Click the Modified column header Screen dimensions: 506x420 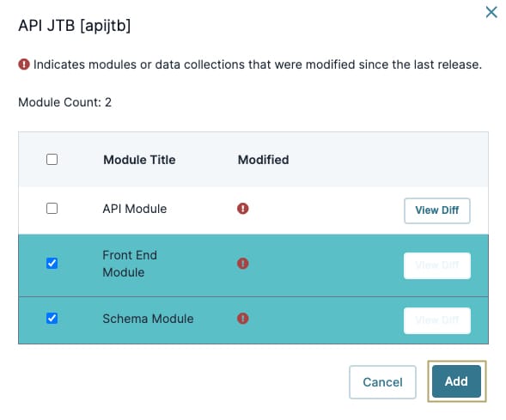(264, 160)
